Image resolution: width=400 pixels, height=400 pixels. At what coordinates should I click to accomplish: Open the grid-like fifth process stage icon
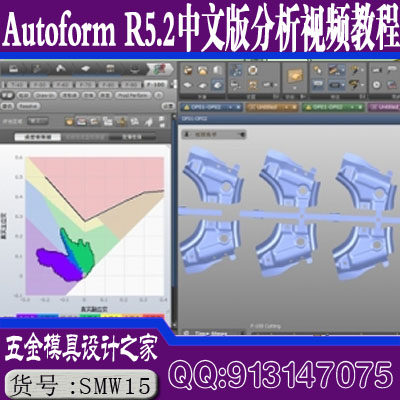pos(110,69)
